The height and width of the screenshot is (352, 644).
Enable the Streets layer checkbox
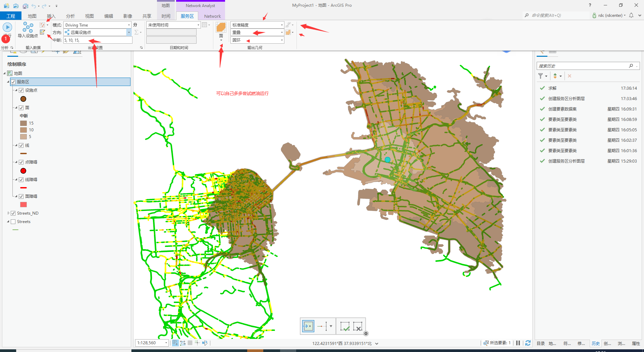13,221
